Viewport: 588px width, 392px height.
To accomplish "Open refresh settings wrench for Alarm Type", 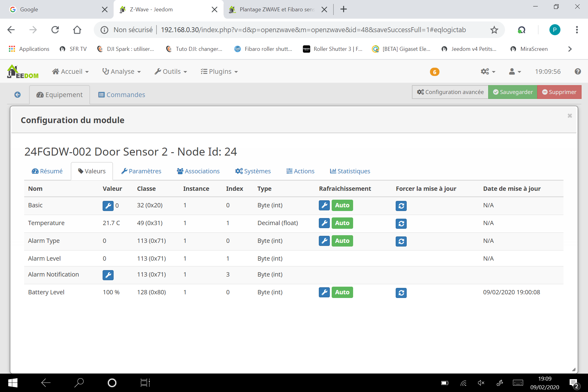I will click(324, 241).
